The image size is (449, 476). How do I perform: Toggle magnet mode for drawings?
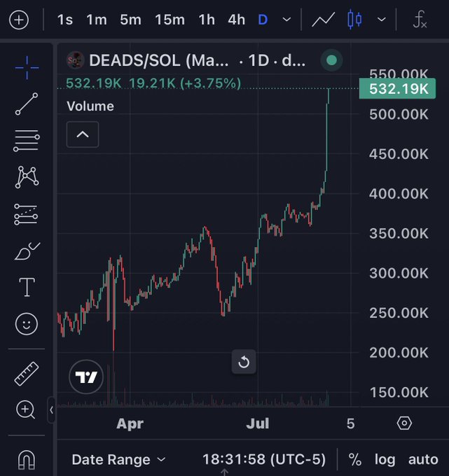27,460
